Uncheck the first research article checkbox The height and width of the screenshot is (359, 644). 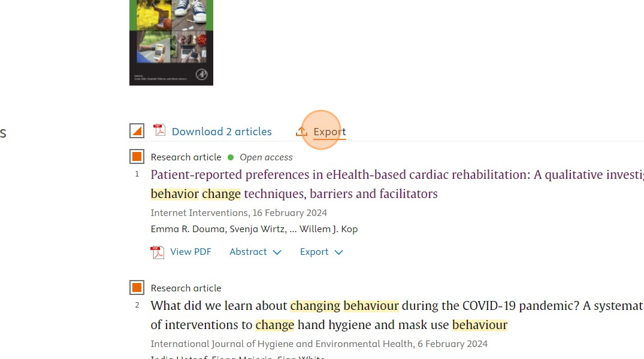click(x=137, y=156)
